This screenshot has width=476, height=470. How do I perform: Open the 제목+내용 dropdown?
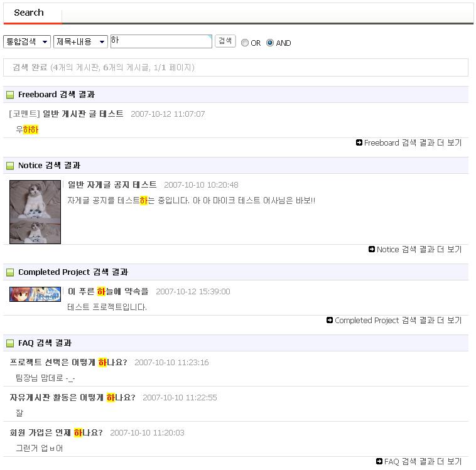click(80, 41)
